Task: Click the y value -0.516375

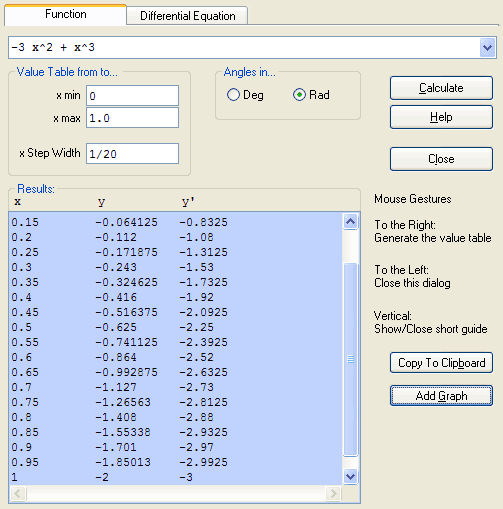Action: [126, 312]
